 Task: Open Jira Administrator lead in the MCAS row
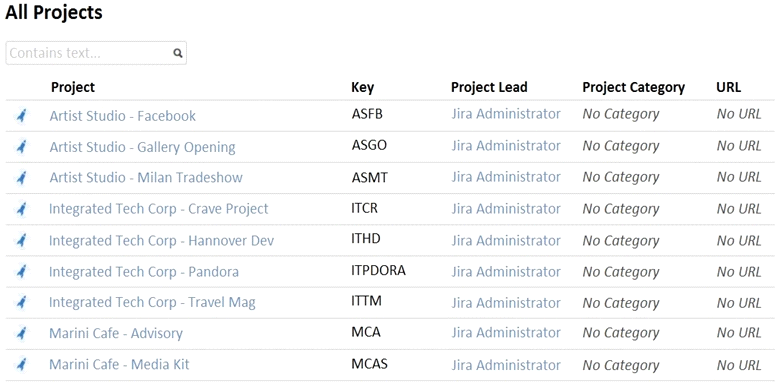point(506,365)
